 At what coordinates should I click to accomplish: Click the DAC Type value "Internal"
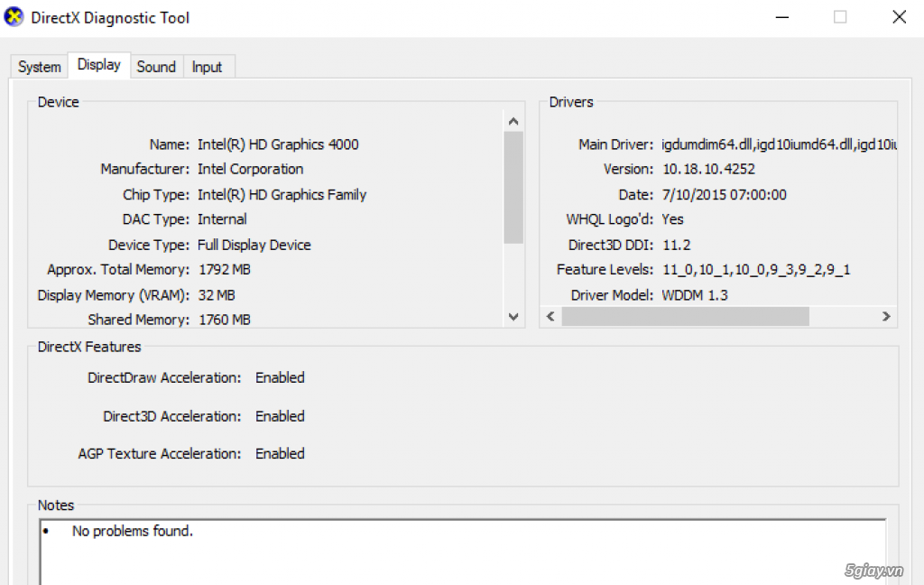(222, 219)
